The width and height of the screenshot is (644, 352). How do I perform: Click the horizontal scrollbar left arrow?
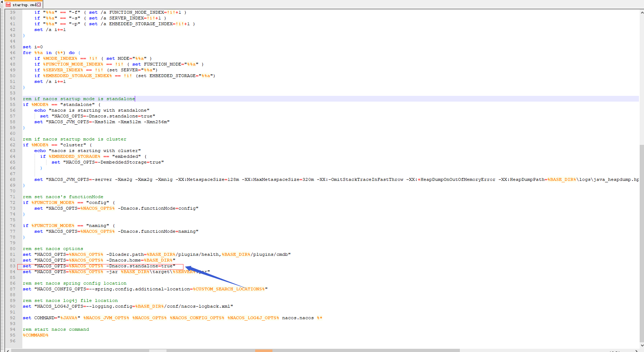click(x=8, y=351)
